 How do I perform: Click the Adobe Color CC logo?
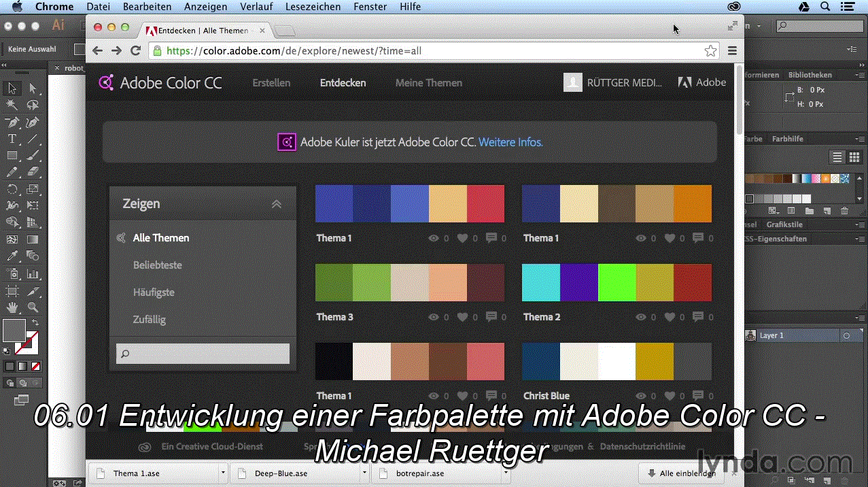coord(160,83)
